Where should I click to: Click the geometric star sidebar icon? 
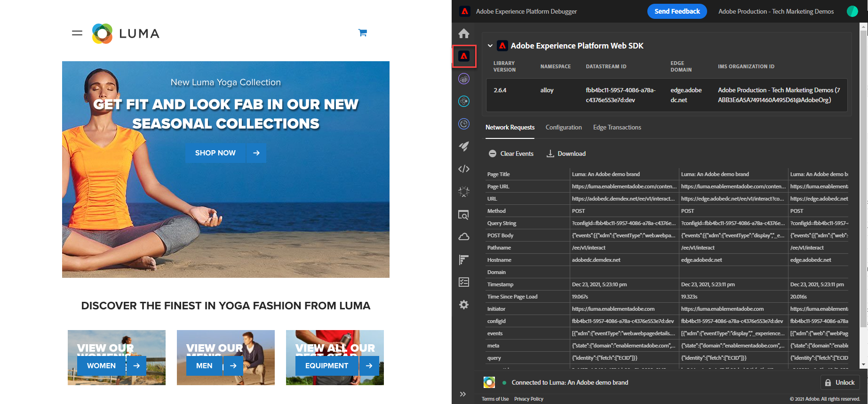(x=464, y=192)
